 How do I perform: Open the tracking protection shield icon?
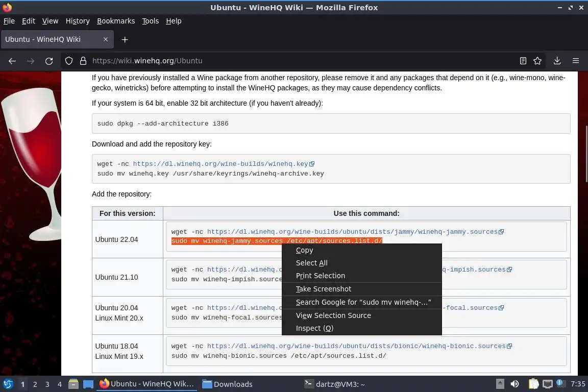click(x=68, y=61)
